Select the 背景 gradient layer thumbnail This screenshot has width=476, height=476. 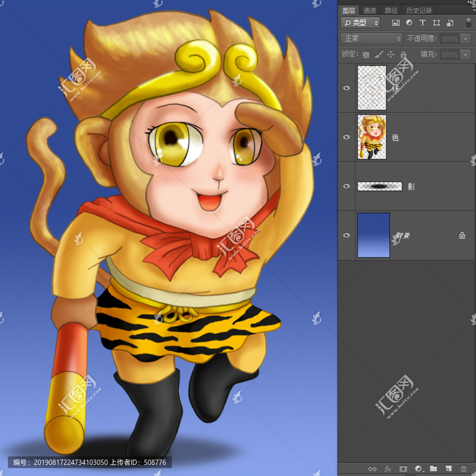(373, 235)
